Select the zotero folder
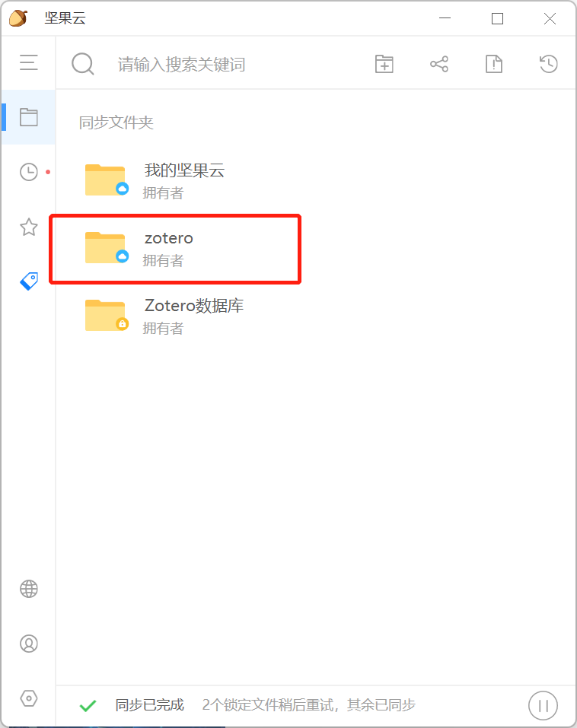 [177, 249]
